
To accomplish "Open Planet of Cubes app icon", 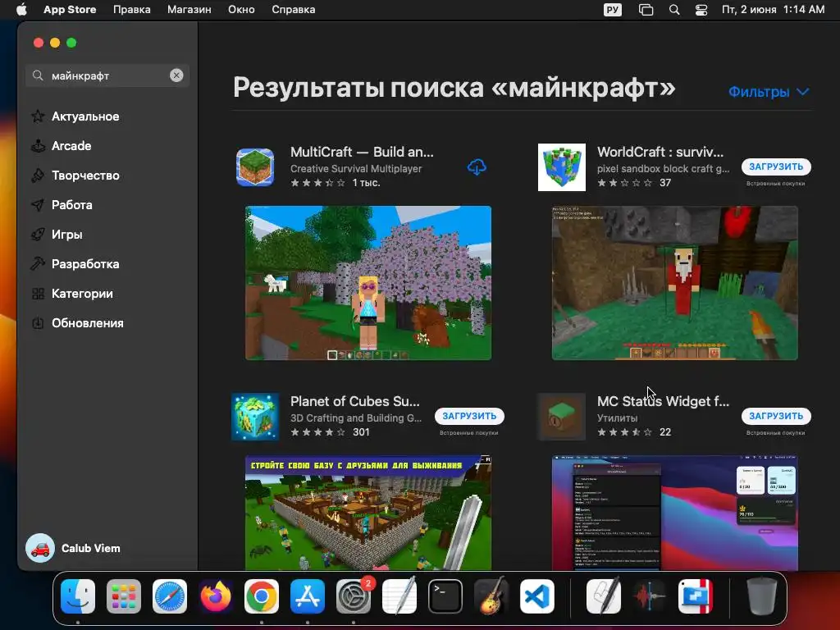I will 255,416.
